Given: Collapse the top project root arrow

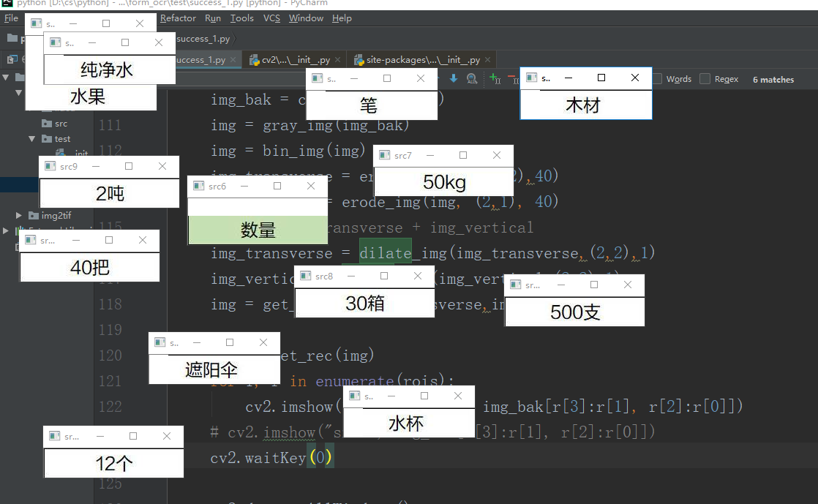Looking at the screenshot, I should [6, 78].
